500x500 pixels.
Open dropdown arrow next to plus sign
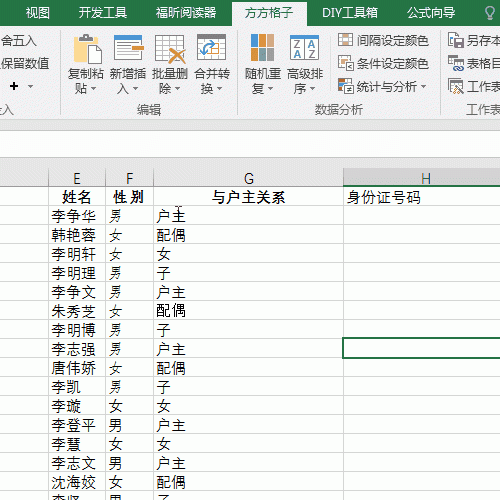[30, 87]
